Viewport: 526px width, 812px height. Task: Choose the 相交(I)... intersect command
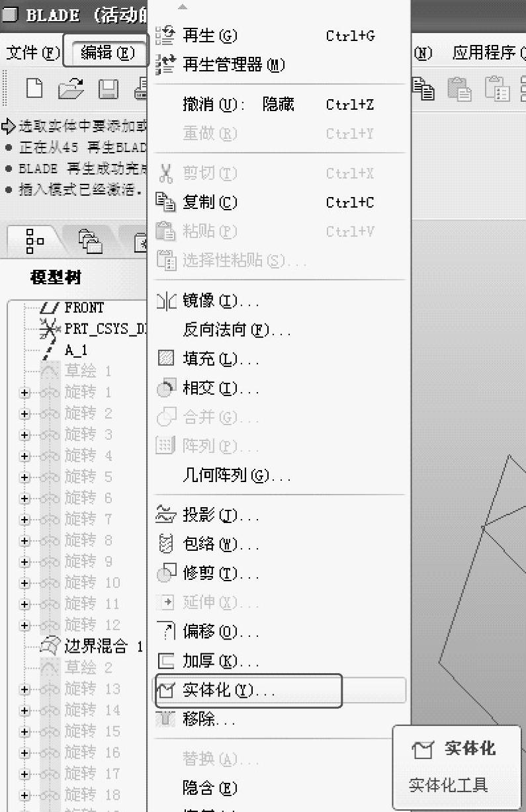[279, 389]
